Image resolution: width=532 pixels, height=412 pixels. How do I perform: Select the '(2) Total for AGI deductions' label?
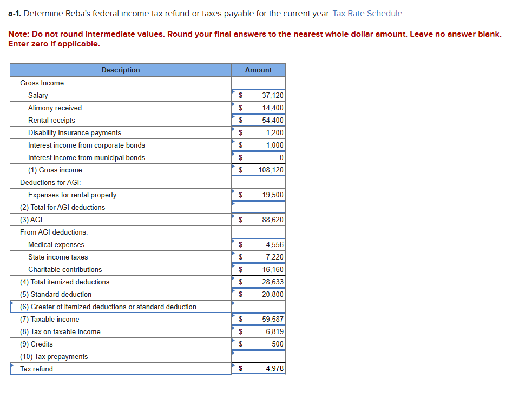[x=62, y=207]
